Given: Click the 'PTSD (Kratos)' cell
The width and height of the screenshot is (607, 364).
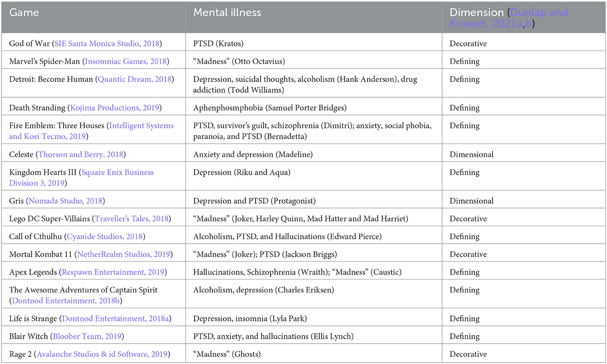Looking at the screenshot, I should tap(219, 44).
